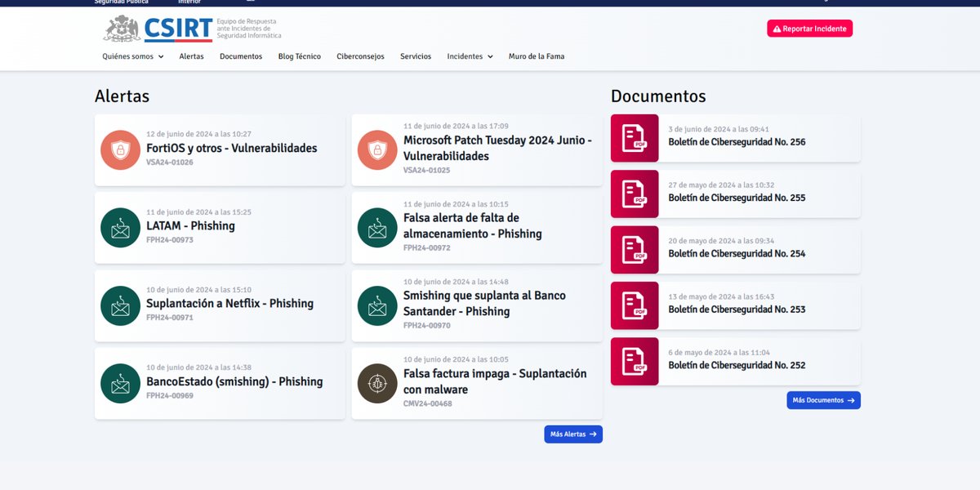Screen dimensions: 980x490
Task: Open PDF icon for Boletín No. 256
Action: pos(635,138)
